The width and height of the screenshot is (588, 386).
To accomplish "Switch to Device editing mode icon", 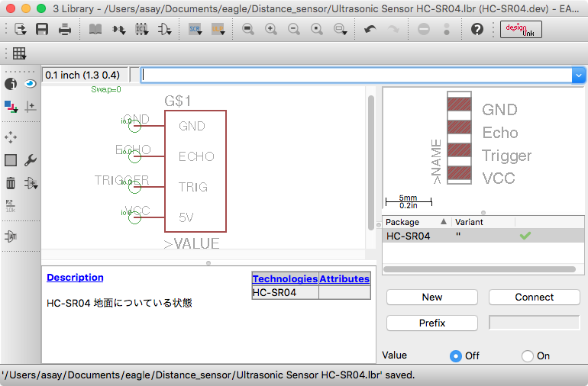I will click(118, 29).
